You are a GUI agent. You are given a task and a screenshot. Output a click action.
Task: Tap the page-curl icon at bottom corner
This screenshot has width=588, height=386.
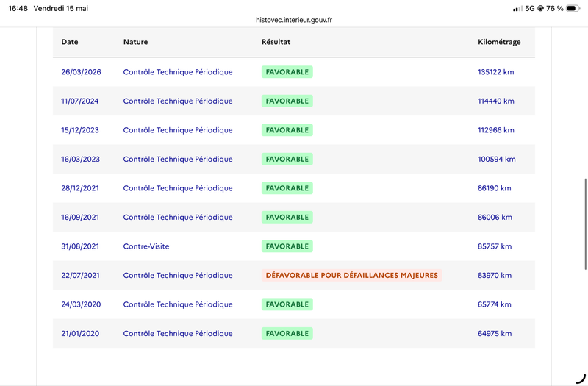pyautogui.click(x=581, y=379)
